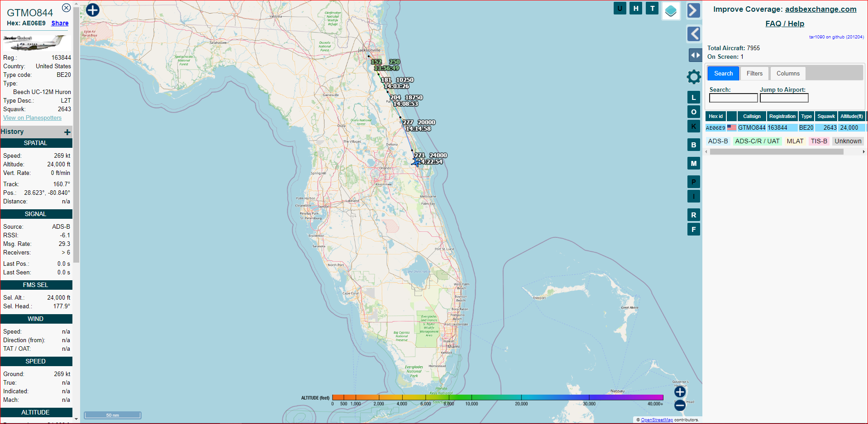Open the Share link
868x424 pixels.
[60, 23]
